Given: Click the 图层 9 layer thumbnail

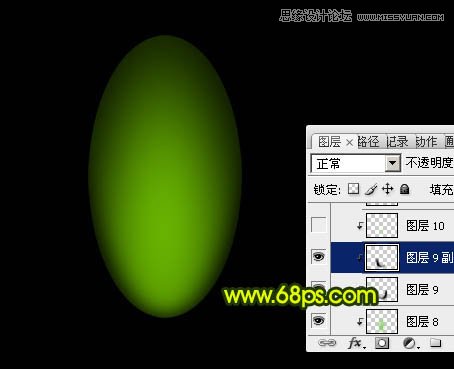Looking at the screenshot, I should [x=382, y=289].
